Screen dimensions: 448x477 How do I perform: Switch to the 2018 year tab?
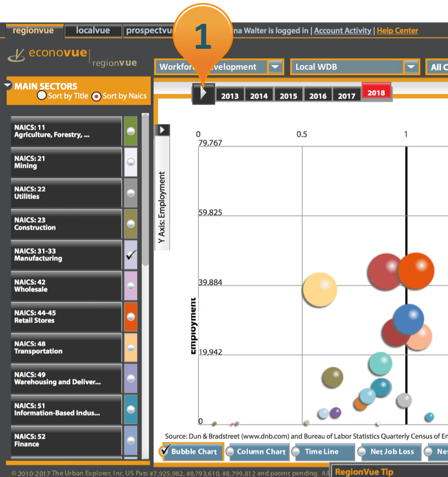376,92
